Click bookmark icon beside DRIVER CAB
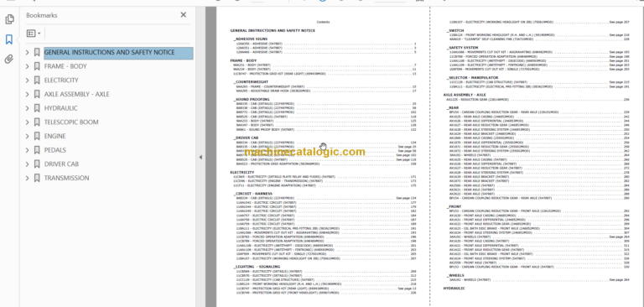The image size is (644, 307). click(37, 164)
